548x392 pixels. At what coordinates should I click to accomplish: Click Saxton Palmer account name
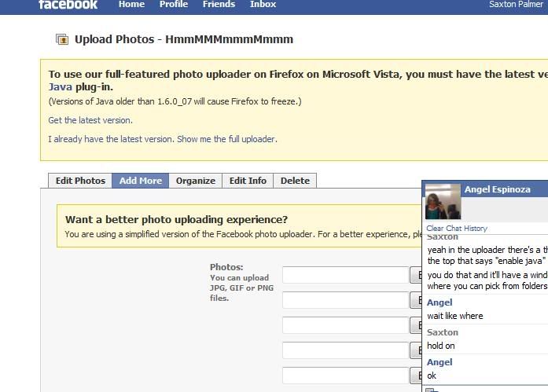coord(516,4)
